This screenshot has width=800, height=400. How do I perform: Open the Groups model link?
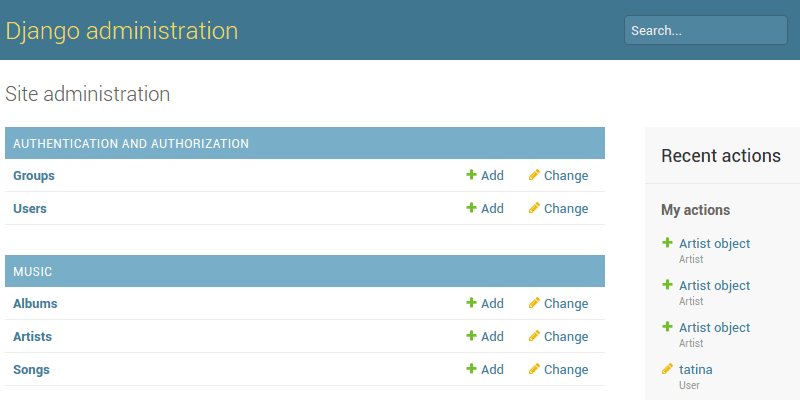34,176
